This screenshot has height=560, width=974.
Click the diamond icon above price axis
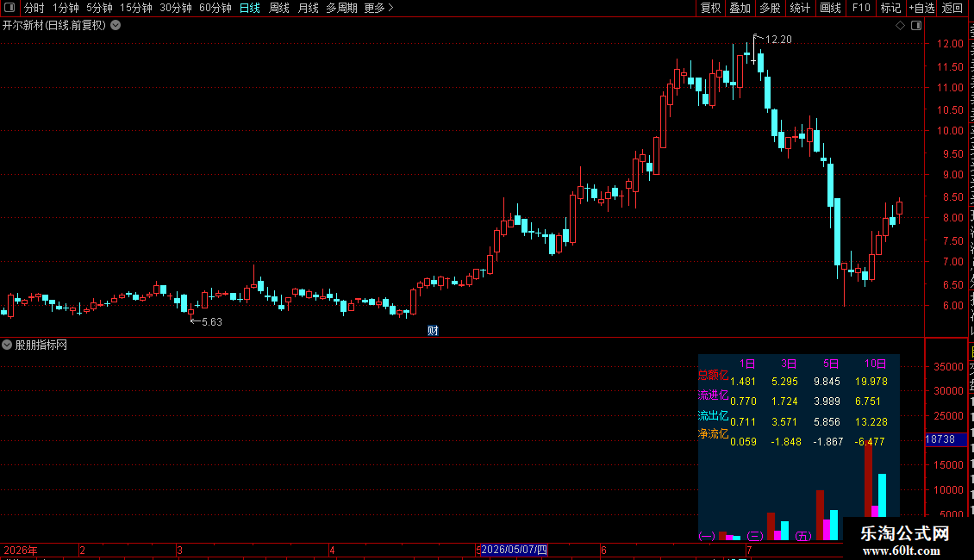(x=900, y=26)
